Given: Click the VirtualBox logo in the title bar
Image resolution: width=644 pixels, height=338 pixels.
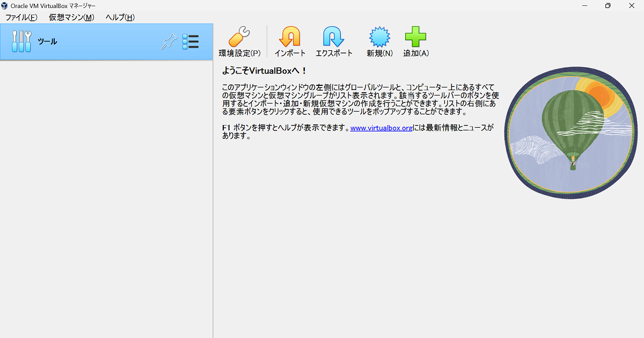Looking at the screenshot, I should click(5, 5).
